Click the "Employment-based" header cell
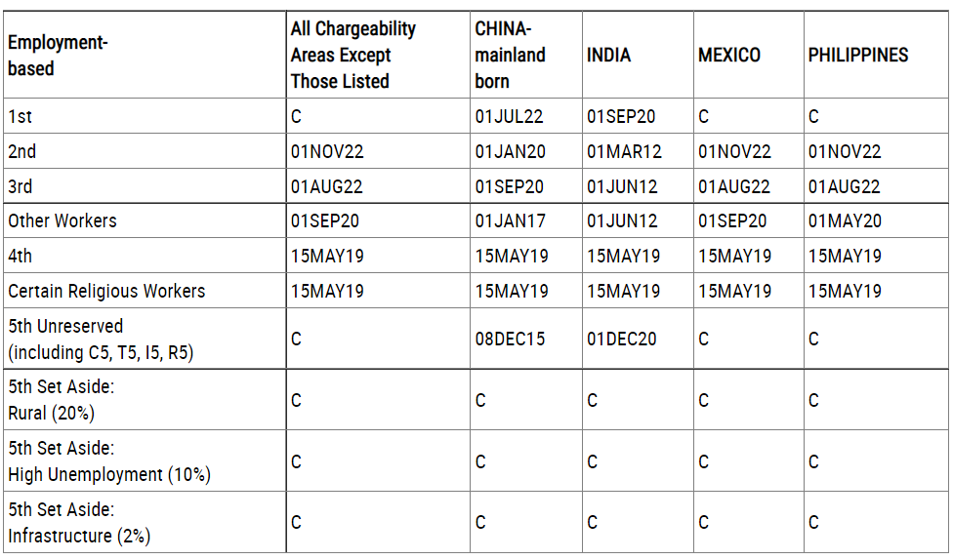953x560 pixels. point(58,56)
